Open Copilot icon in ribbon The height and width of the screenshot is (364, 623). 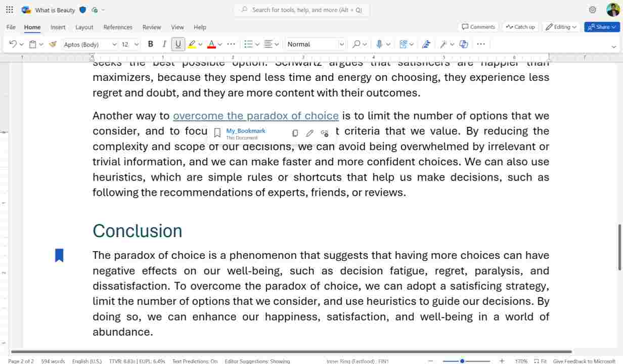(x=464, y=44)
